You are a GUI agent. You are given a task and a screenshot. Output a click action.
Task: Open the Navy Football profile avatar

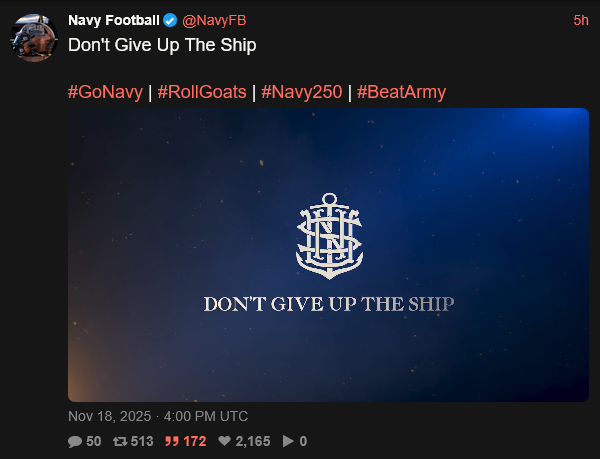point(34,37)
